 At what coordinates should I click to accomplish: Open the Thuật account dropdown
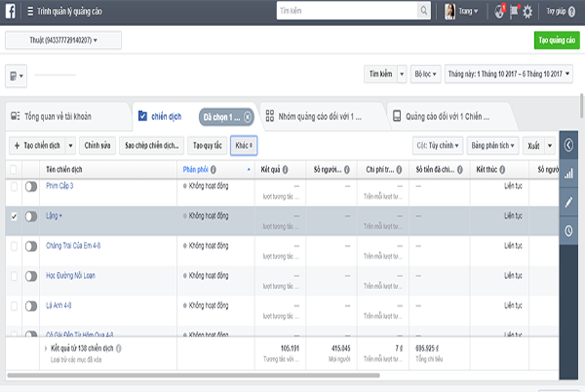64,40
